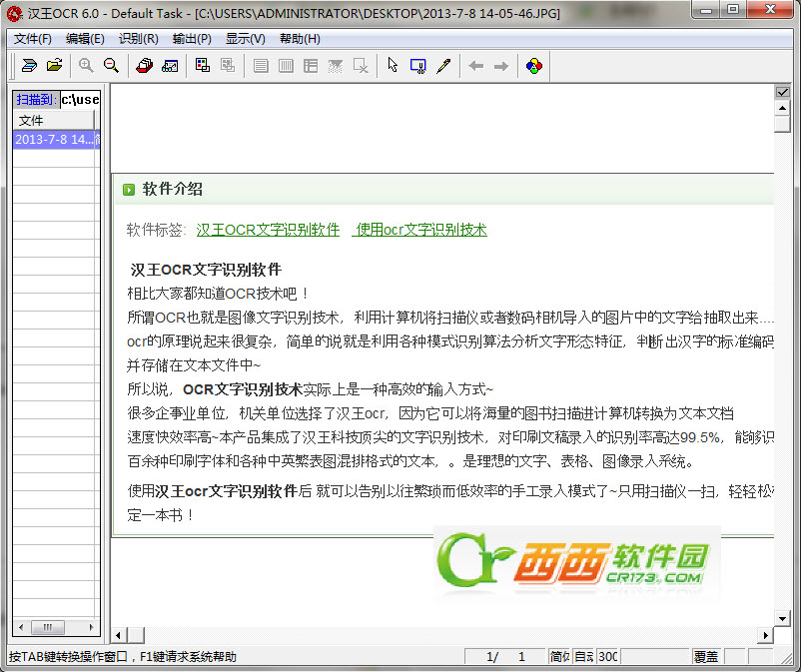Click the vertical scrollbar thumb
Screen dimensions: 801x672
tap(782, 124)
